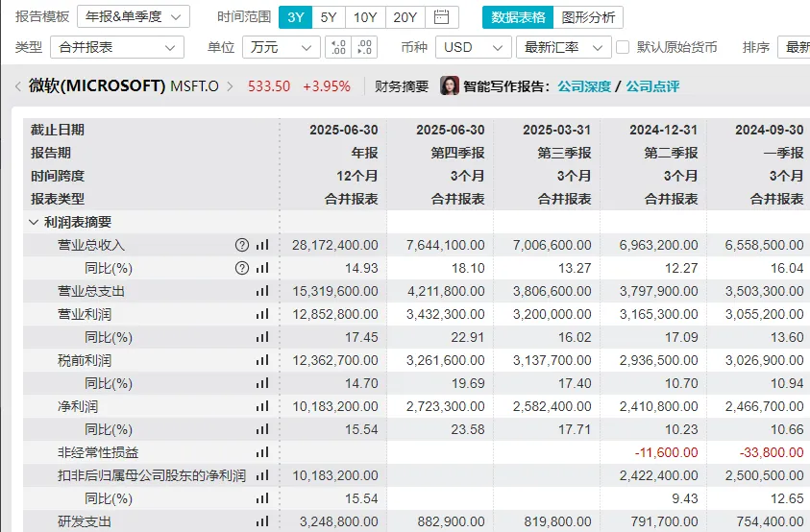Open 排序 dropdown
This screenshot has width=810, height=532.
(x=794, y=47)
